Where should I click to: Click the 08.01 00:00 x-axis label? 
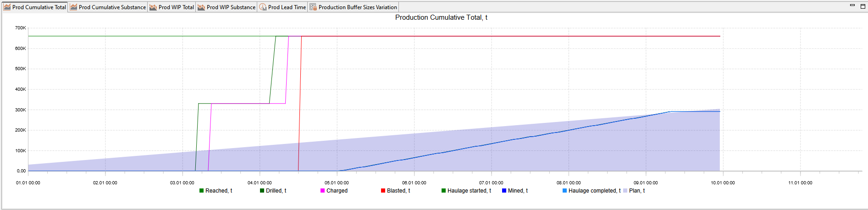pyautogui.click(x=569, y=183)
